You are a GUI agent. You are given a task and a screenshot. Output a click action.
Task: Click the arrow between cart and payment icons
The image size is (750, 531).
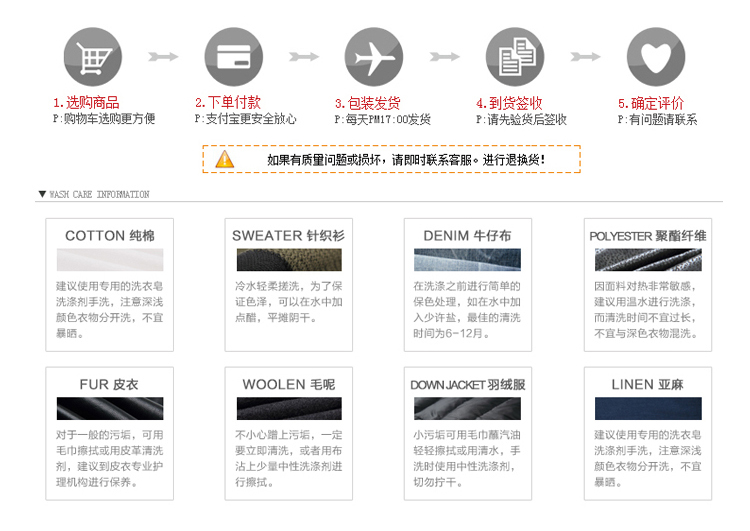click(163, 57)
